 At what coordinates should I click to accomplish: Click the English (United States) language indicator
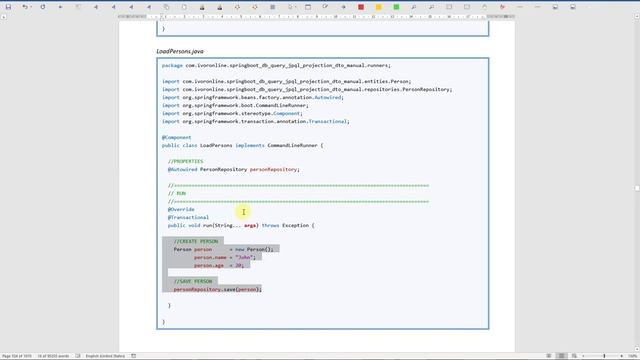click(105, 356)
